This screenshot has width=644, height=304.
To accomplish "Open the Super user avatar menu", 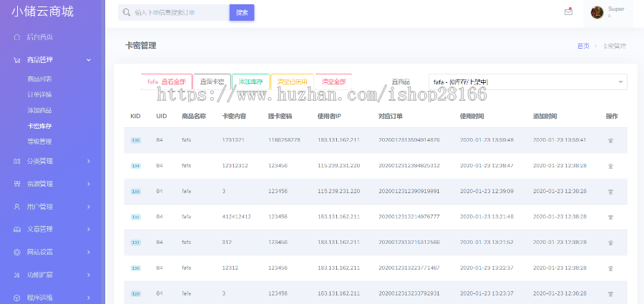I will [597, 12].
